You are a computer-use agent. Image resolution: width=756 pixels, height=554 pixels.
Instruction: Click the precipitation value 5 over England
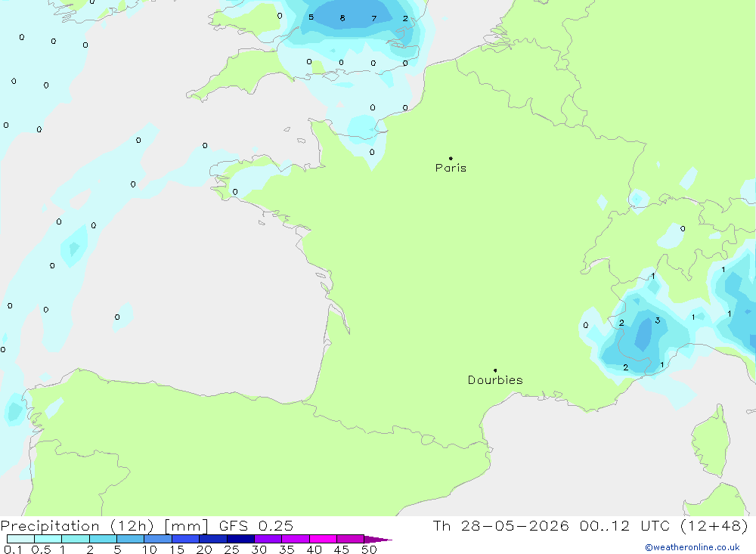[x=311, y=17]
